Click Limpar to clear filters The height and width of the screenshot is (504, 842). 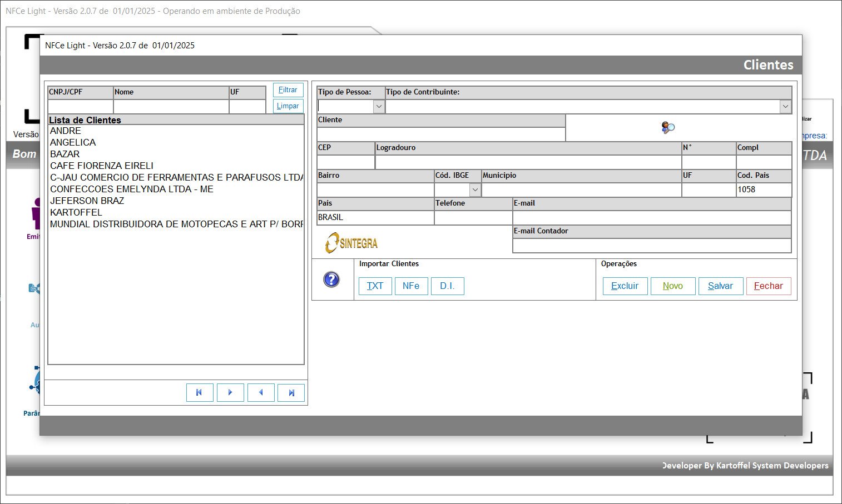pos(288,106)
